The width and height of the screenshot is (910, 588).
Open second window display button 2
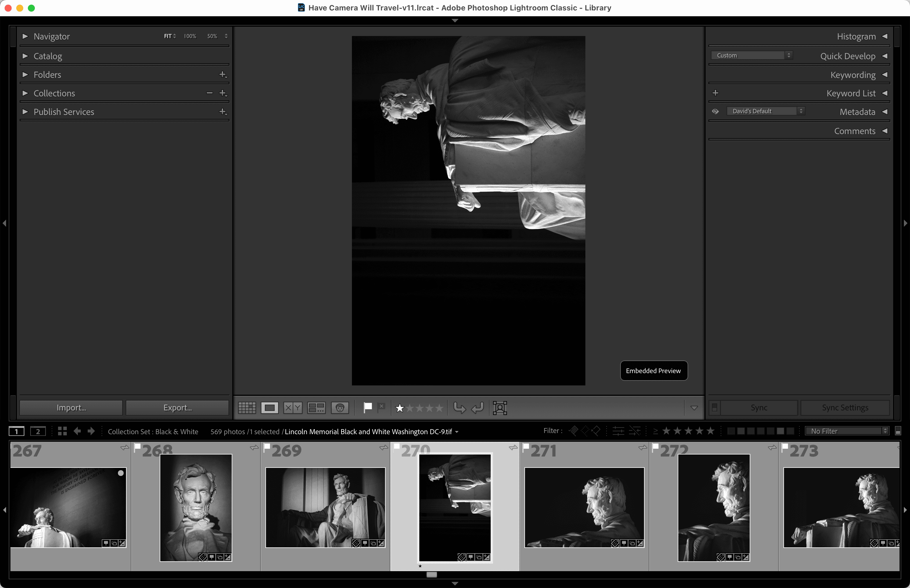[38, 432]
